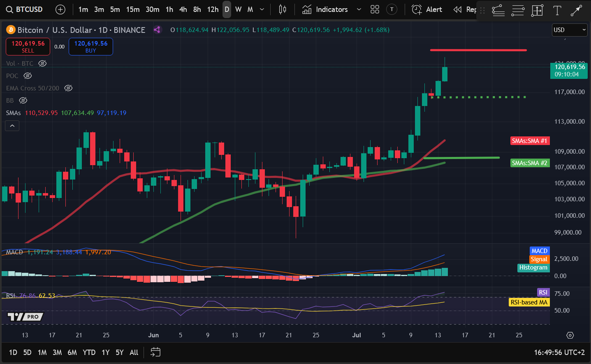Select the 15m timeframe

click(x=133, y=9)
